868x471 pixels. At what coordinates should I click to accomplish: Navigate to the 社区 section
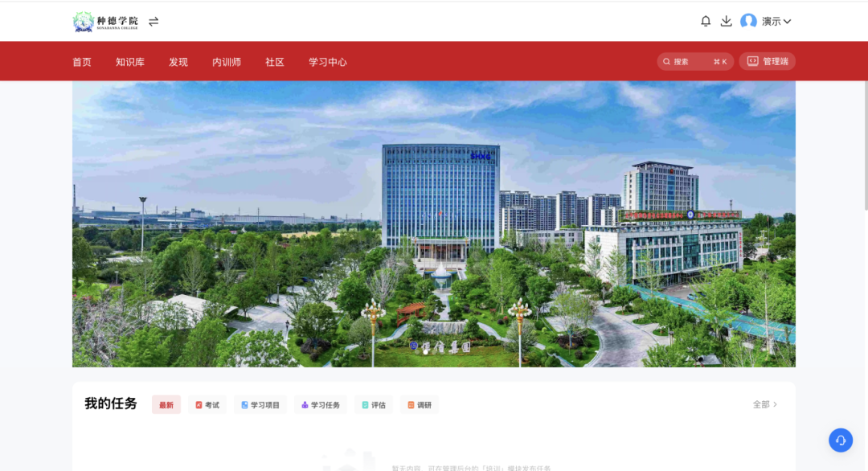pyautogui.click(x=275, y=62)
